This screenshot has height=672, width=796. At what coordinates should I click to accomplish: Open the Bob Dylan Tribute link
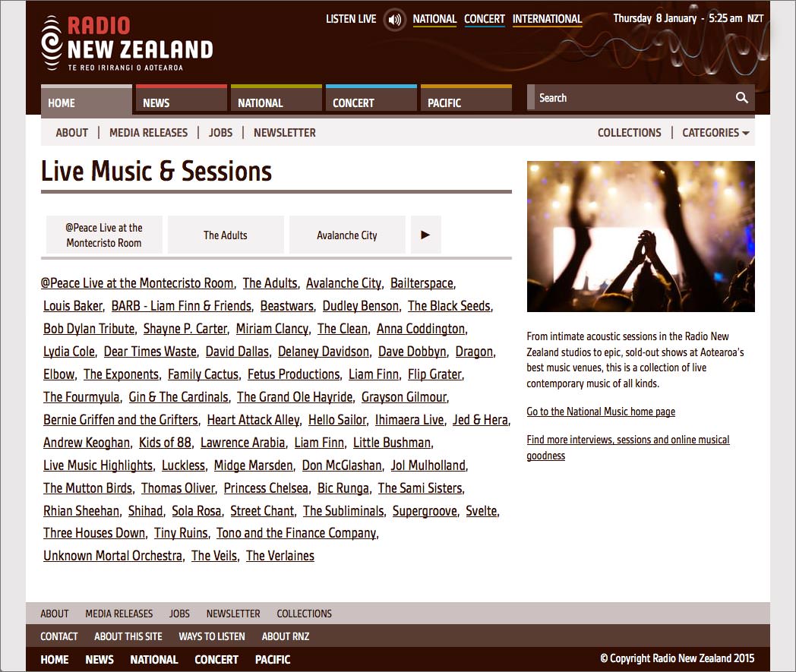(x=89, y=329)
